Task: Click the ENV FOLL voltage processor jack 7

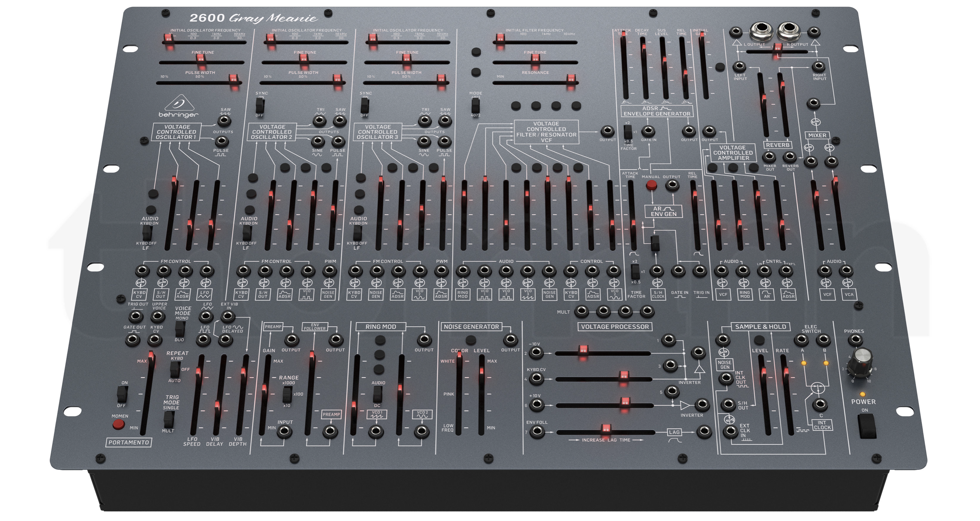Action: (537, 431)
